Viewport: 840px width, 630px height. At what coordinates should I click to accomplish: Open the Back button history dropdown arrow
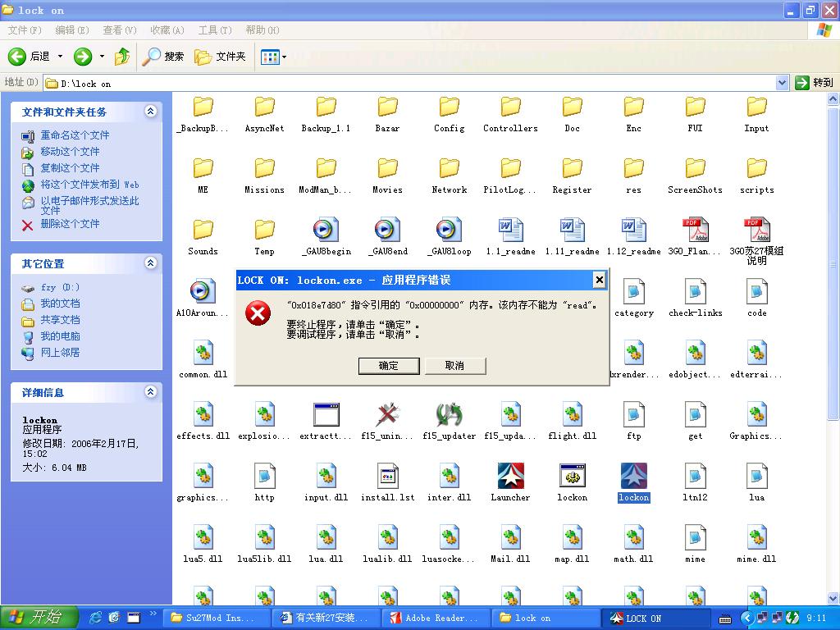[60, 57]
